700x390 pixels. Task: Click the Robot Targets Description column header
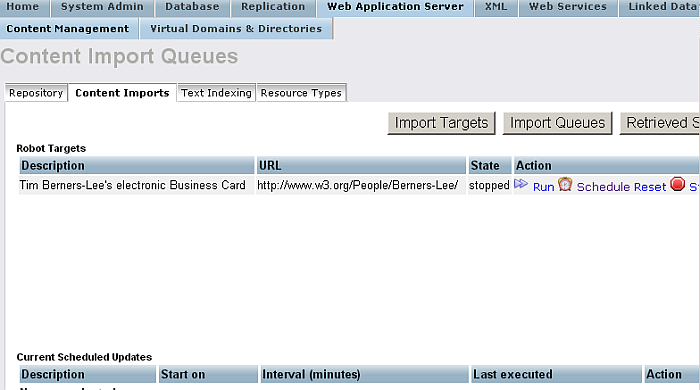click(x=137, y=166)
